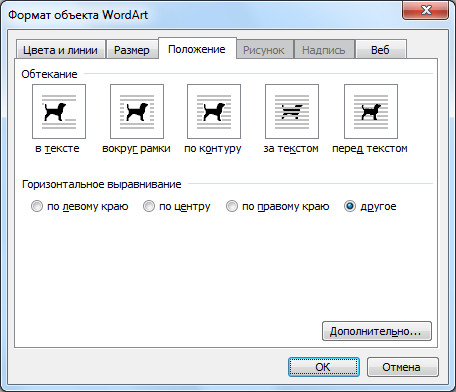Select the "другое" alignment radio button
Image resolution: width=456 pixels, height=392 pixels.
click(350, 206)
